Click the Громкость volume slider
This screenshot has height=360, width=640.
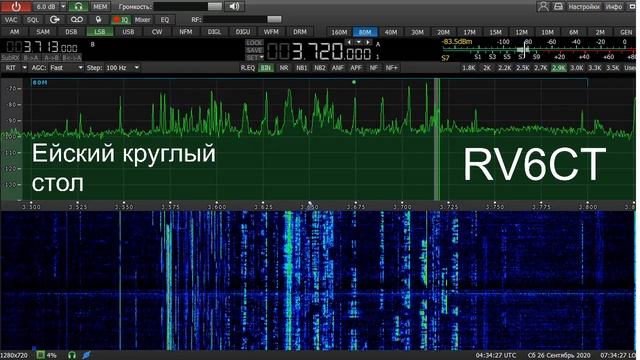click(188, 7)
